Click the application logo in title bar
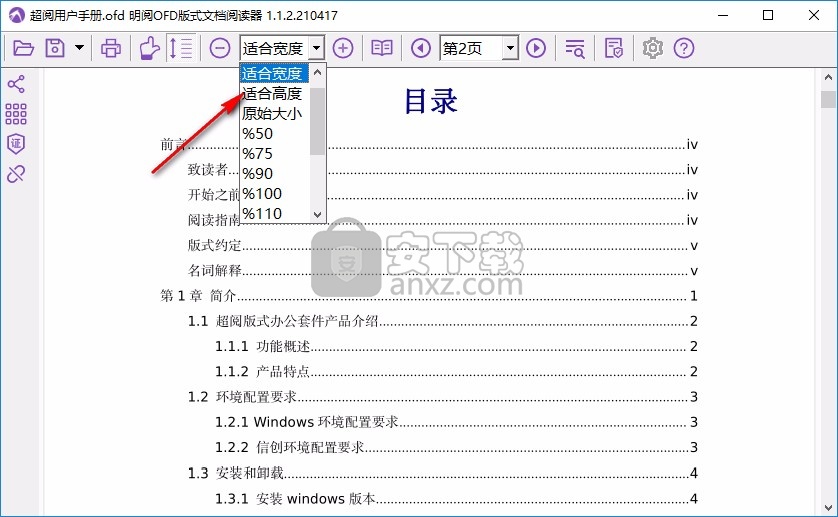The image size is (838, 517). 17,15
